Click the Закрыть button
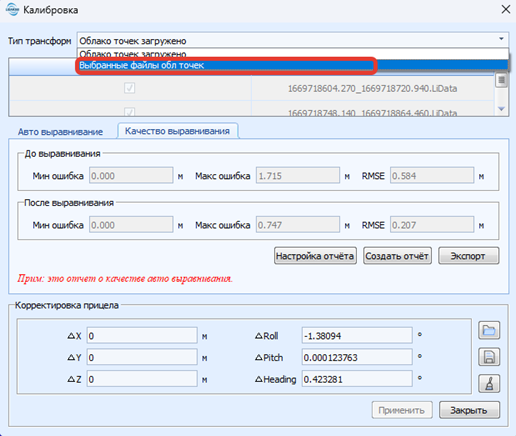 (x=469, y=410)
